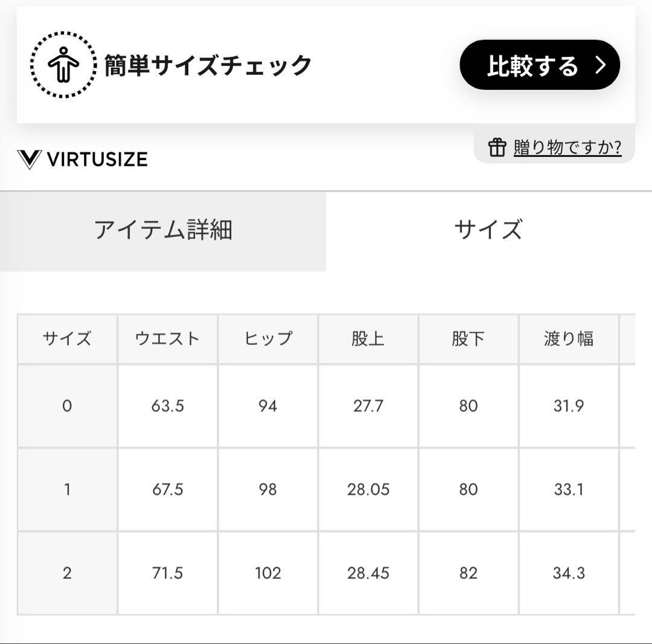Click the ウエスト column header
The image size is (652, 644).
click(167, 338)
